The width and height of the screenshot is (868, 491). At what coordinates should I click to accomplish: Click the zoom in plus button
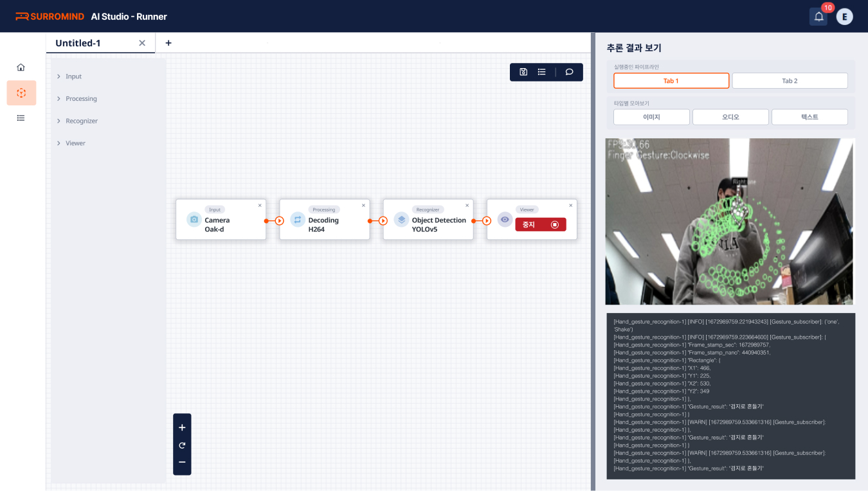[x=182, y=428]
